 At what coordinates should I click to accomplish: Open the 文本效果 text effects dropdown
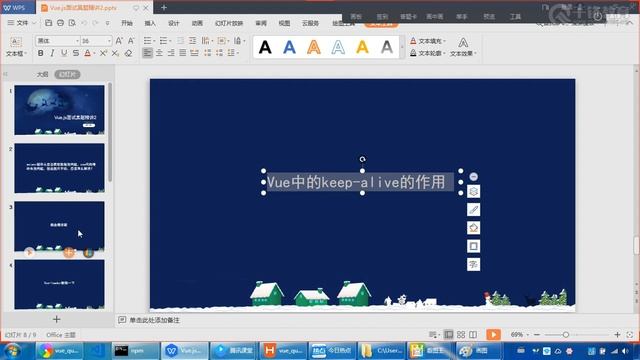[463, 47]
